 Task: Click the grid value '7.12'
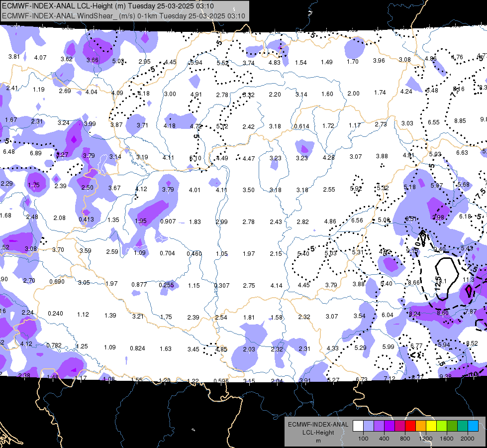click(x=390, y=378)
